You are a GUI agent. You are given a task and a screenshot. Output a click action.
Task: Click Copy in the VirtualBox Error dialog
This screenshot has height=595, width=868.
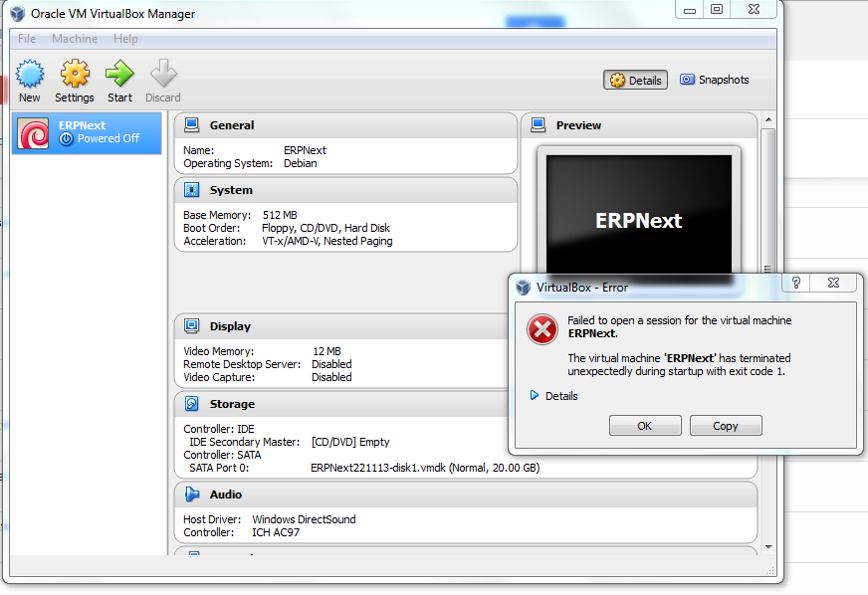(x=726, y=426)
